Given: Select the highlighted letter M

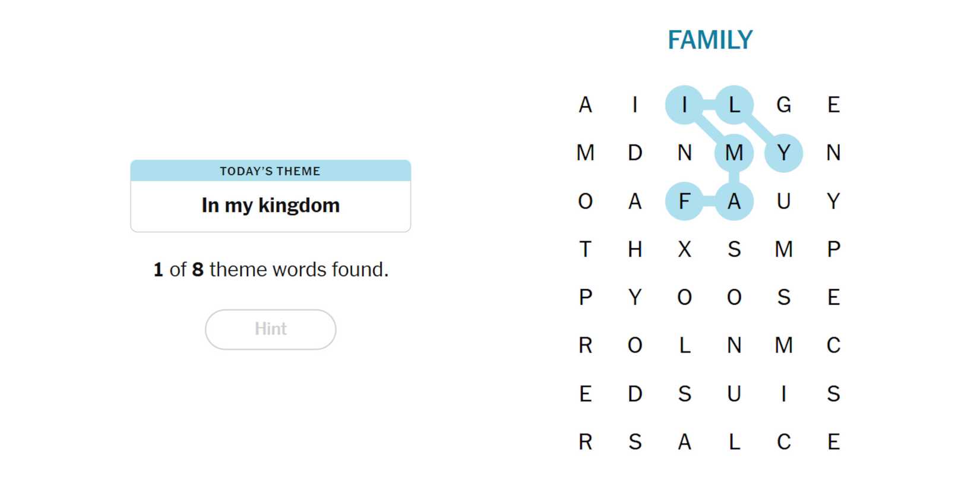Looking at the screenshot, I should point(734,153).
